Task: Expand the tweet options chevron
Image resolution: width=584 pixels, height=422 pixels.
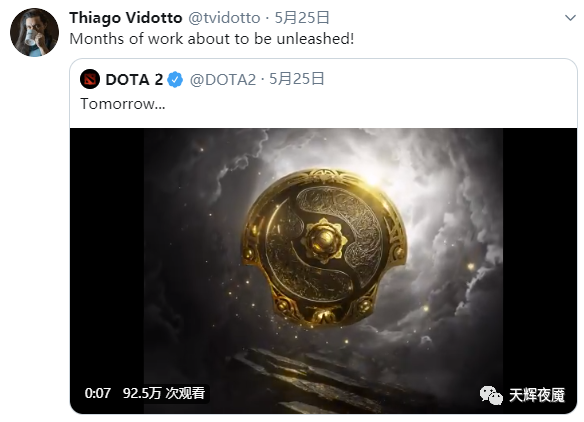Action: 570,18
